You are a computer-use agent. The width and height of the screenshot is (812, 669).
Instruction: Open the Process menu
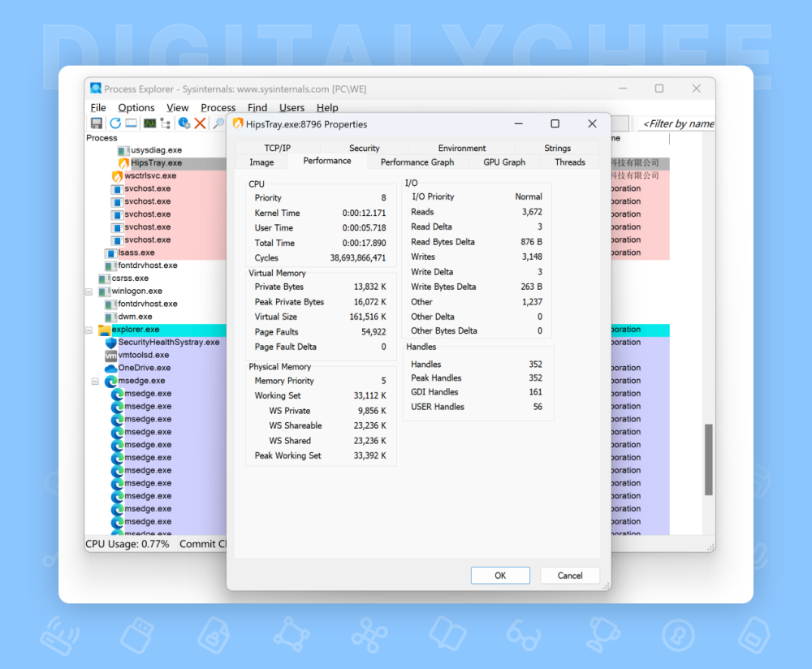point(218,108)
